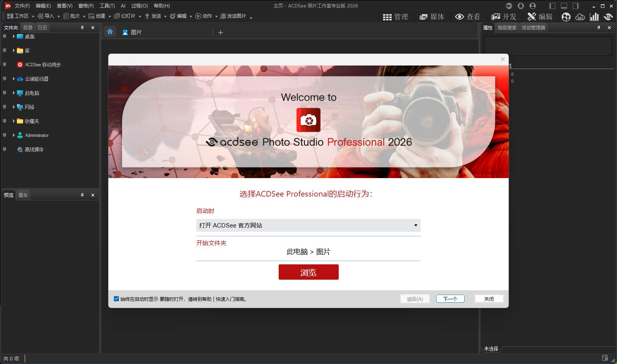The height and width of the screenshot is (364, 617).
Task: Pin the 预览 panel
Action: pos(82,195)
